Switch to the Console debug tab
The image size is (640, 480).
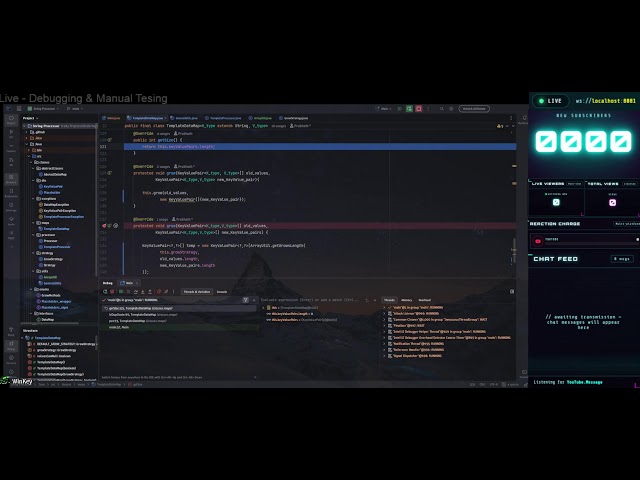point(222,292)
